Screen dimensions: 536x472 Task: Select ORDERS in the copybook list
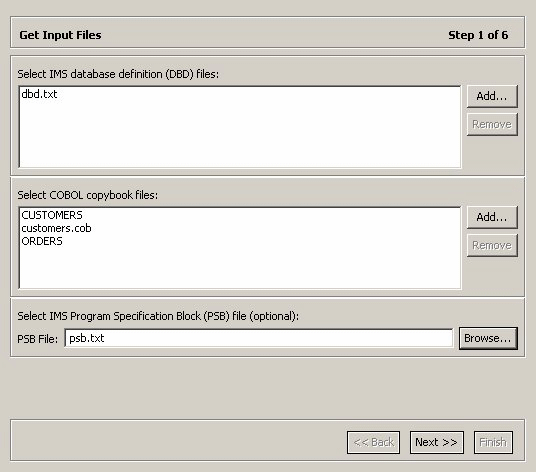tap(42, 241)
